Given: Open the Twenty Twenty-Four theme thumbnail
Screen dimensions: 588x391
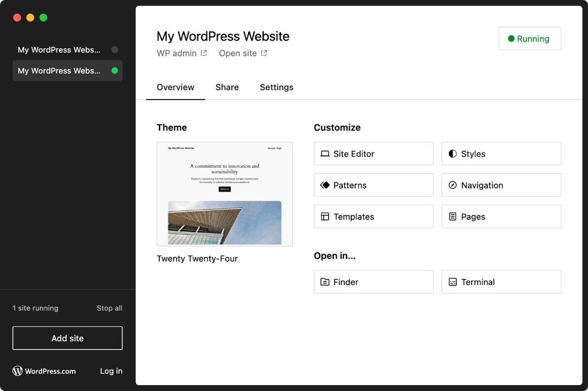Looking at the screenshot, I should coord(224,194).
